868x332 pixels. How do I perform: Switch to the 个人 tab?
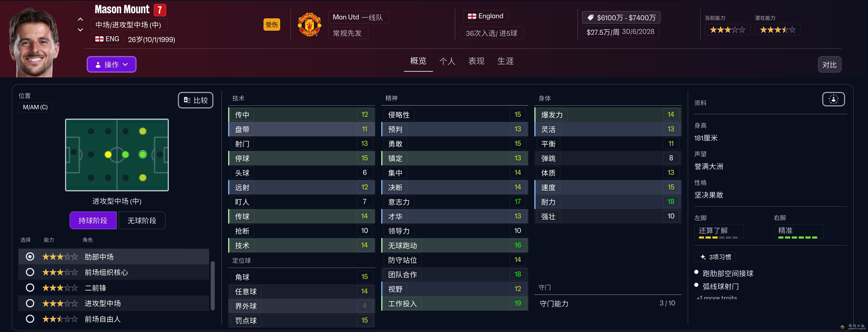tap(447, 61)
